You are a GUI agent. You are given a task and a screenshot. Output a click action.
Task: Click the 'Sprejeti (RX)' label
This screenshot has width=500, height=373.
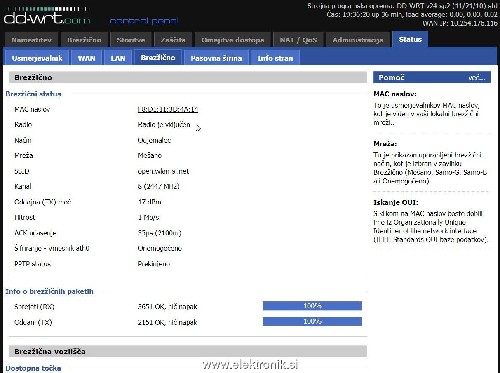click(x=34, y=307)
